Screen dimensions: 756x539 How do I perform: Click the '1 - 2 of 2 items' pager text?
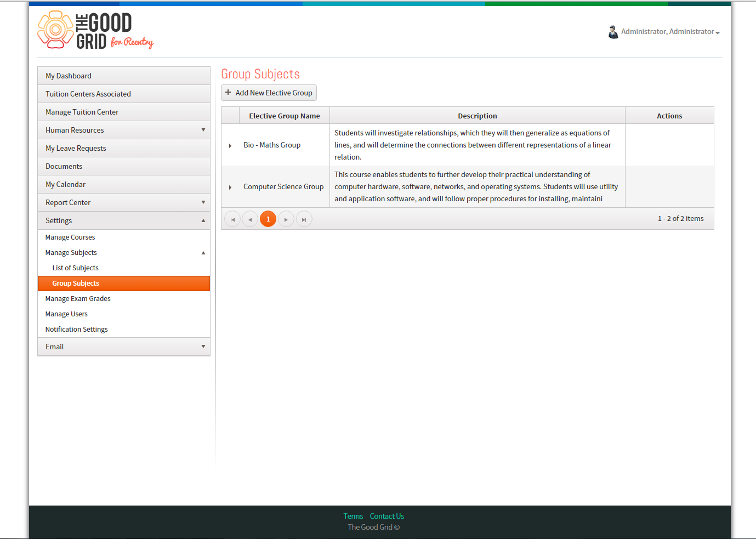click(681, 218)
